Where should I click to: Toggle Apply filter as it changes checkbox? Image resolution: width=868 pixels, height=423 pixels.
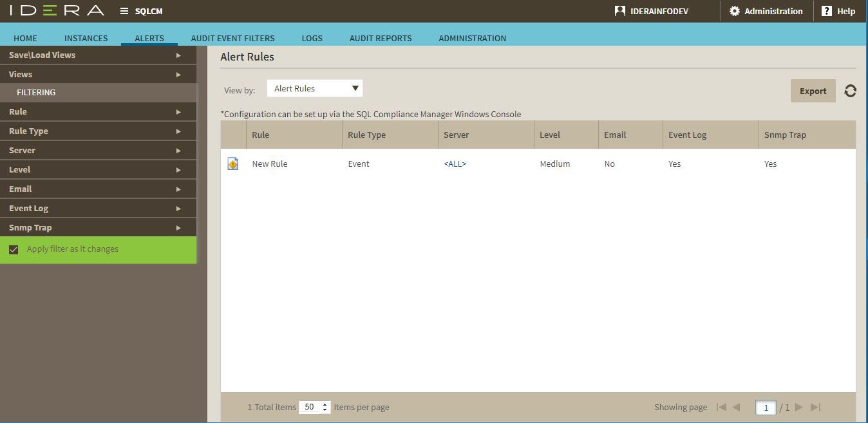click(14, 249)
